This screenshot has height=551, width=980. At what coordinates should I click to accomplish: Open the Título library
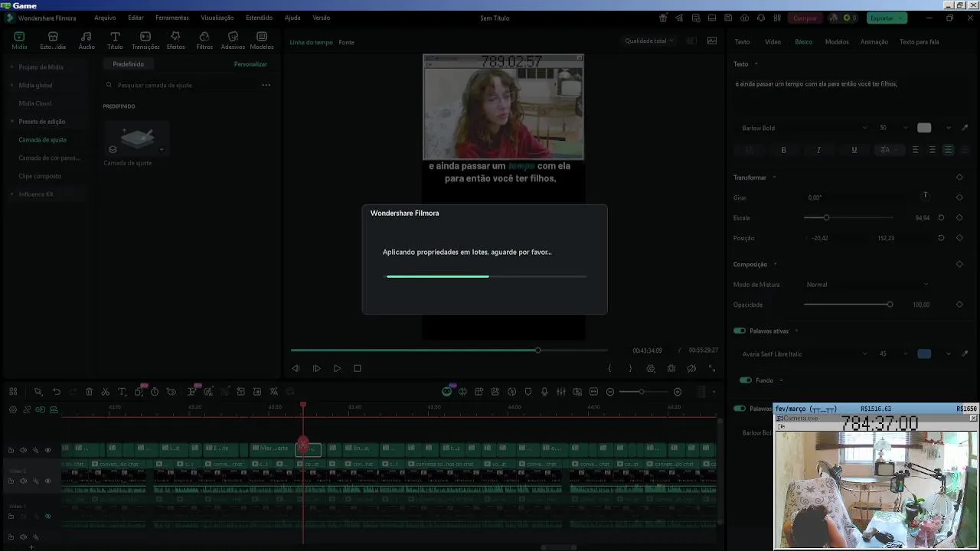(115, 41)
